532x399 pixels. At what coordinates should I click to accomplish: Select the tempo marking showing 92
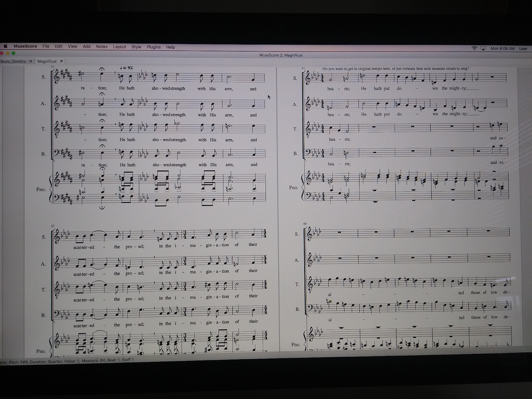[126, 67]
